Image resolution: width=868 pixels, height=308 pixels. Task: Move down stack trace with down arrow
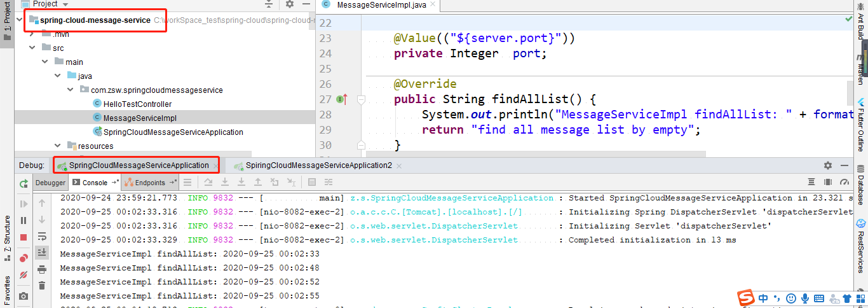[42, 220]
